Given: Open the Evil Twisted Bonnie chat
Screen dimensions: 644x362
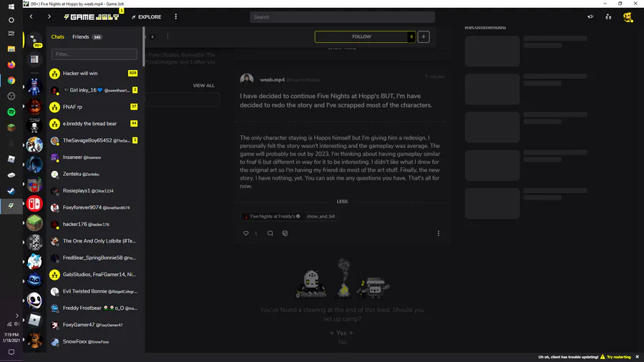Looking at the screenshot, I should 95,292.
